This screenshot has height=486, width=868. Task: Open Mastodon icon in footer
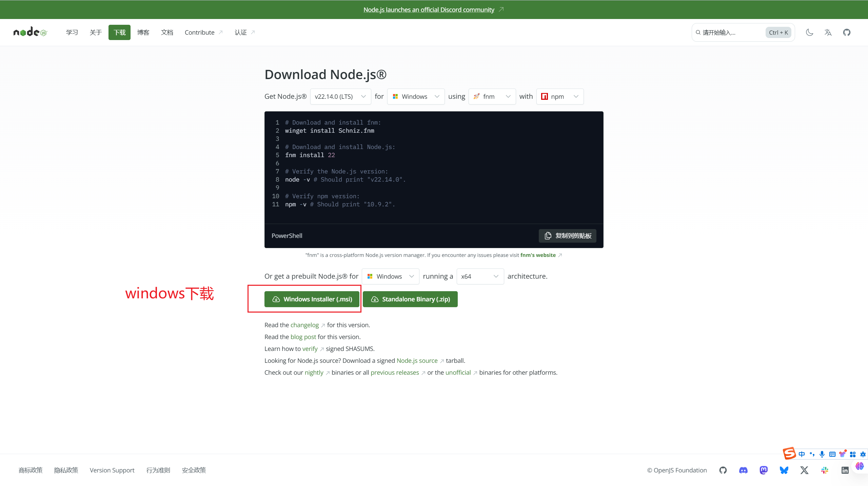(764, 470)
